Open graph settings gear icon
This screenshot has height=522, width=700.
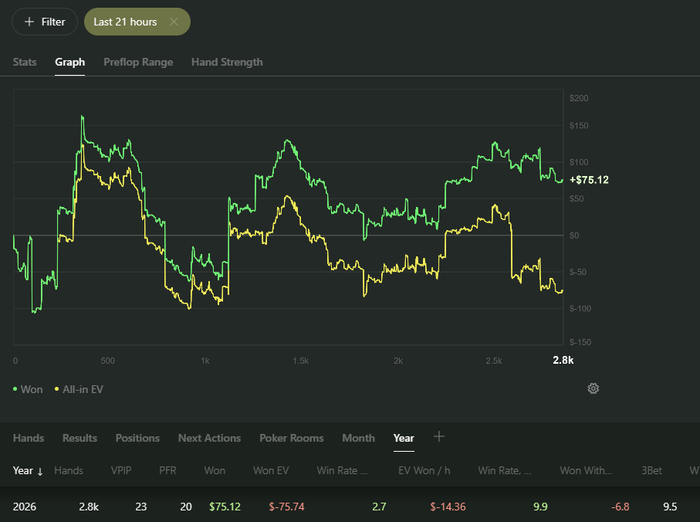pyautogui.click(x=593, y=388)
